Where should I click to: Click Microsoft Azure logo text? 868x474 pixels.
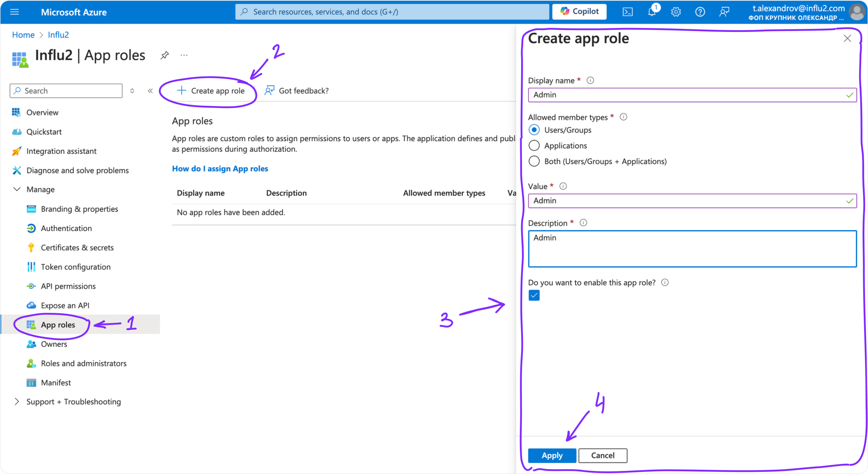74,12
